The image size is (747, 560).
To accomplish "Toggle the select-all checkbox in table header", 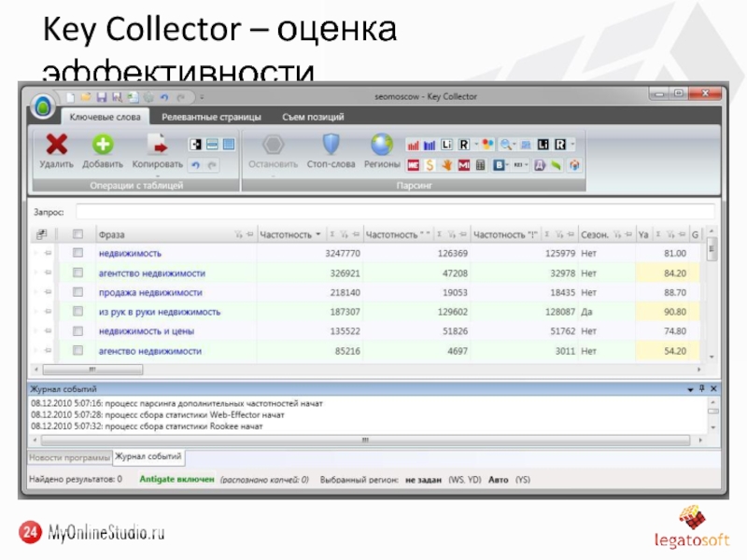I will (78, 234).
